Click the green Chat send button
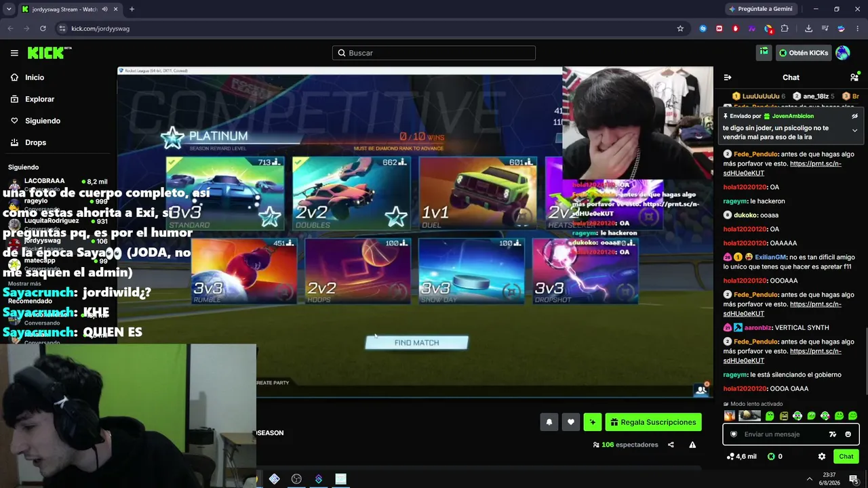Viewport: 868px width, 488px height. pyautogui.click(x=846, y=456)
